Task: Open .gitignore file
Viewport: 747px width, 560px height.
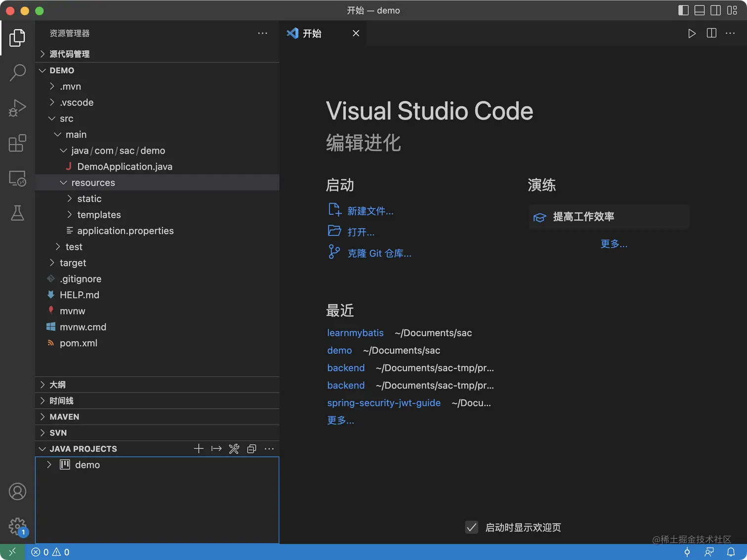Action: [x=157, y=279]
